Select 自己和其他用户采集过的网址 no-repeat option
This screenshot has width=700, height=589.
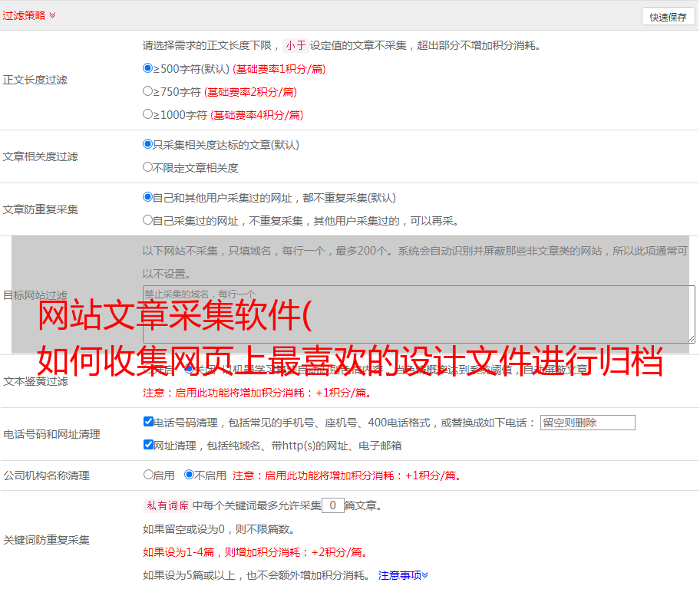(x=148, y=197)
